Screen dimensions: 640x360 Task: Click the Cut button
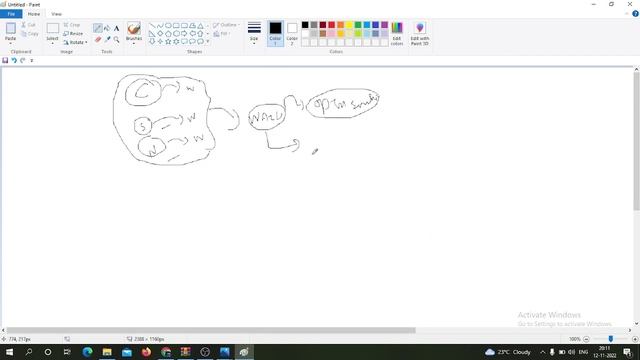(x=29, y=25)
